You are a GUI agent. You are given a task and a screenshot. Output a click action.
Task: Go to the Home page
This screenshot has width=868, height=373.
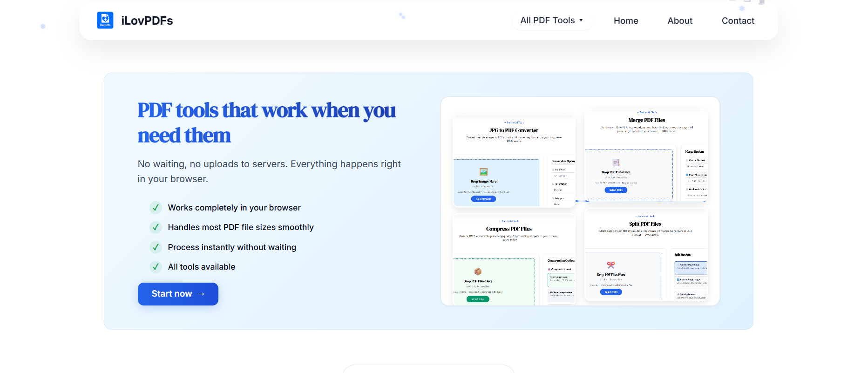(x=625, y=21)
